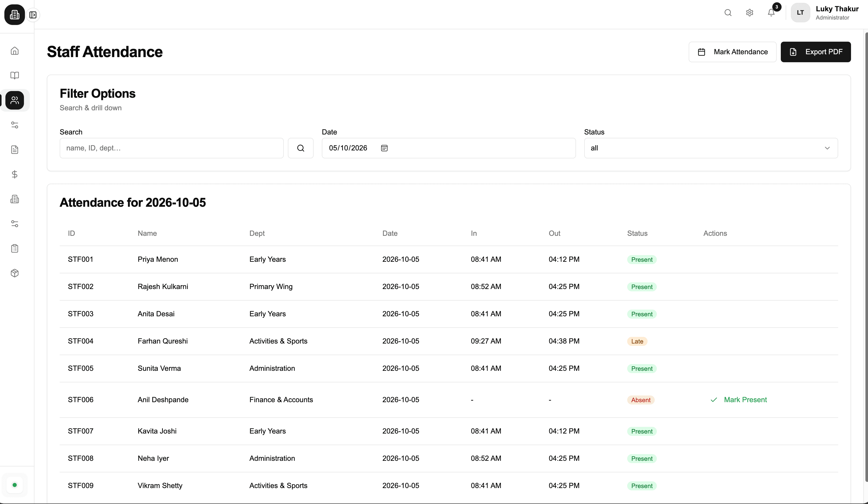Click the name Vikram Shetty

pos(160,485)
